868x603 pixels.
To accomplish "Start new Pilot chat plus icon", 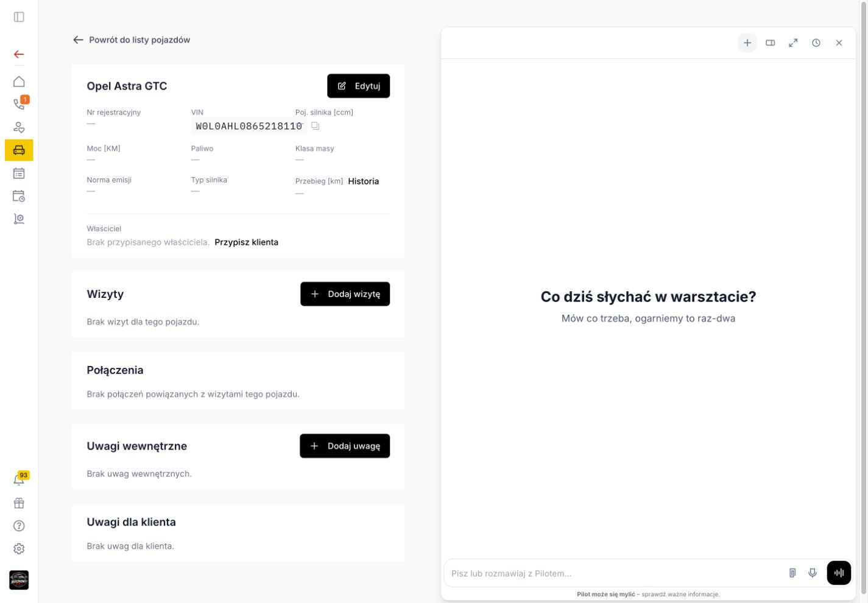I will (747, 43).
